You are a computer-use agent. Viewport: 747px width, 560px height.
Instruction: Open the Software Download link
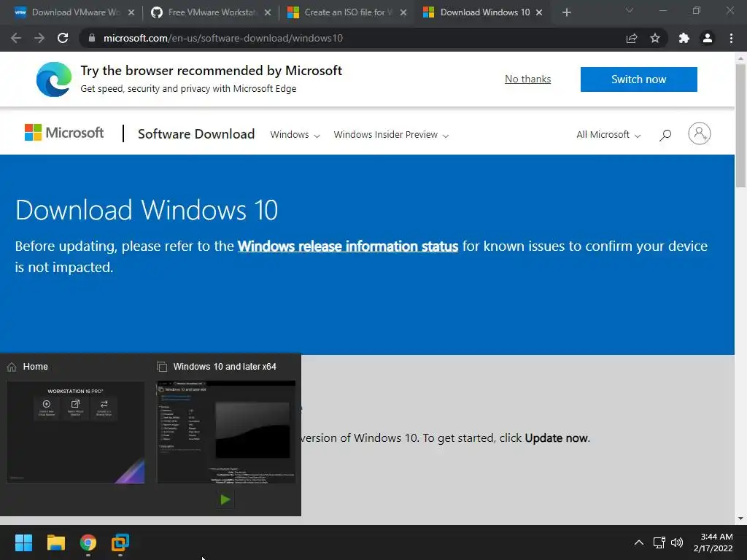pos(196,134)
